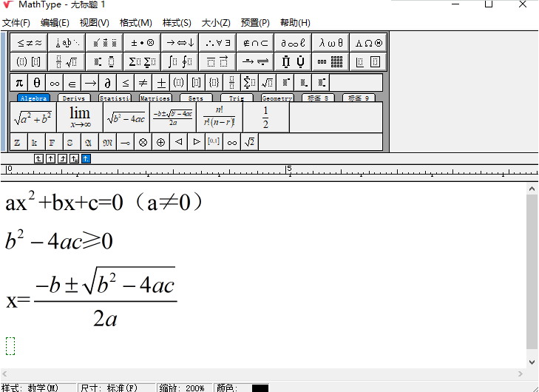
Task: Click the vertical scrollbar down arrow
Action: pyautogui.click(x=532, y=362)
